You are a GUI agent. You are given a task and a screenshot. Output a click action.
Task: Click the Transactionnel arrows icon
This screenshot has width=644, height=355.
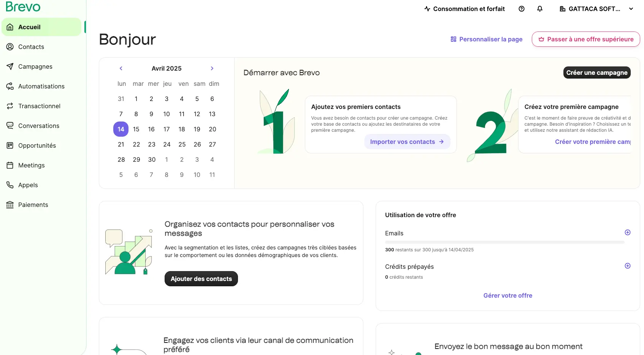pyautogui.click(x=10, y=106)
